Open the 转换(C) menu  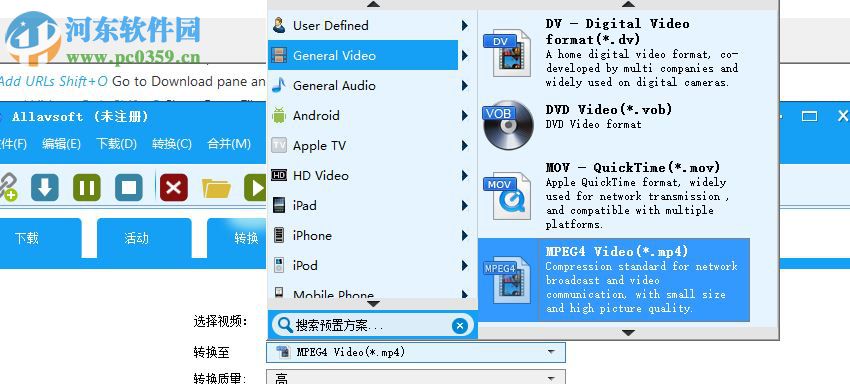point(172,144)
